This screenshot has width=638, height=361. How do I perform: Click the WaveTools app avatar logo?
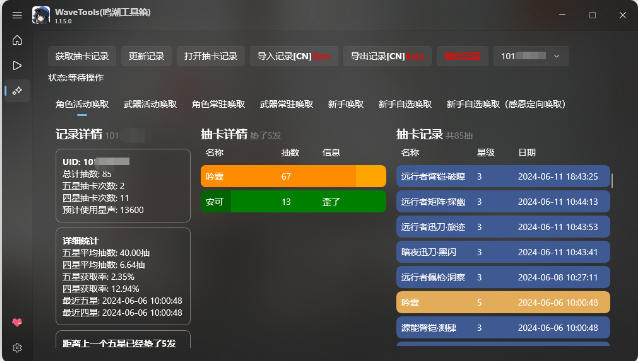pos(41,15)
